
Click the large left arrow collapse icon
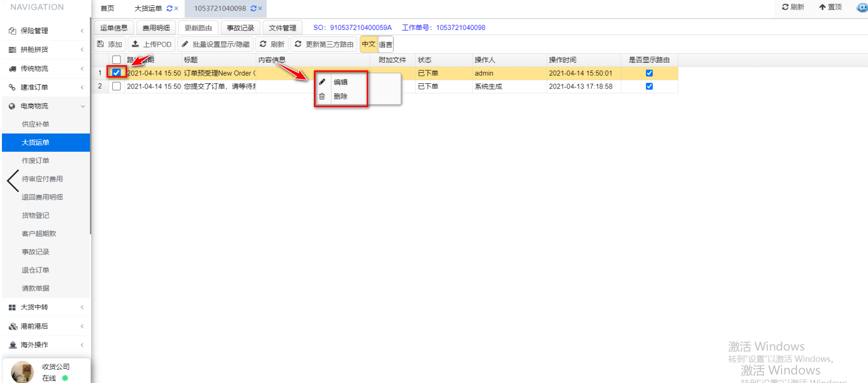[13, 181]
